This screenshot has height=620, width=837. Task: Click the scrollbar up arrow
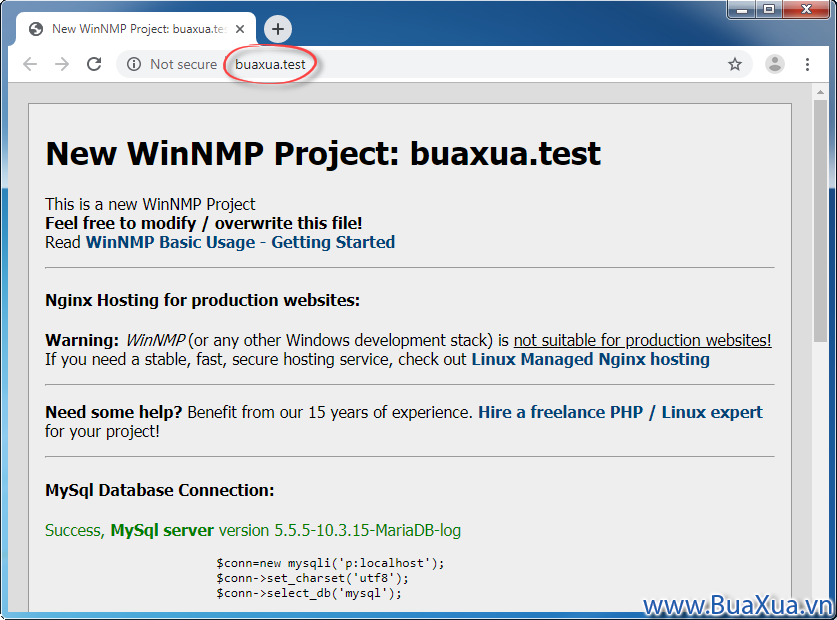coord(820,92)
